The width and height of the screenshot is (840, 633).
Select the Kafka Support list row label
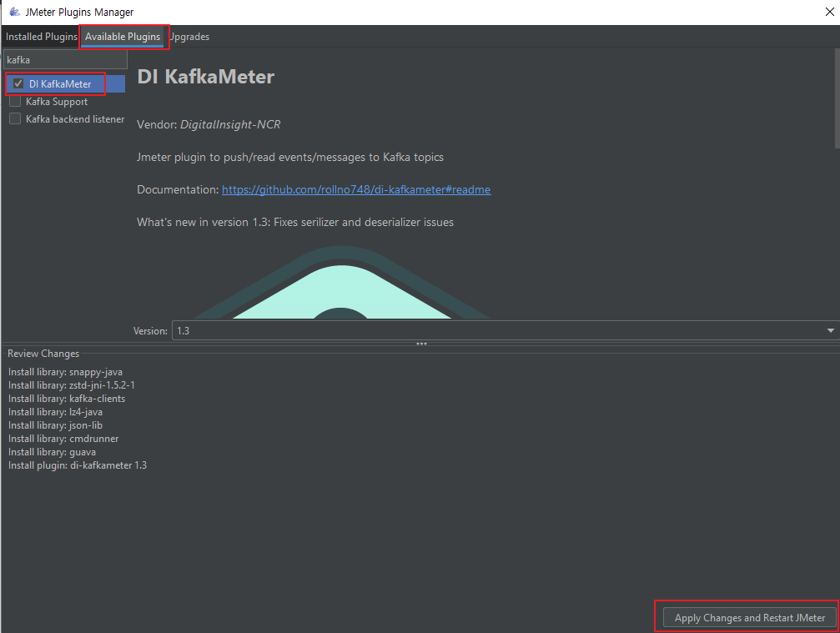click(x=57, y=101)
